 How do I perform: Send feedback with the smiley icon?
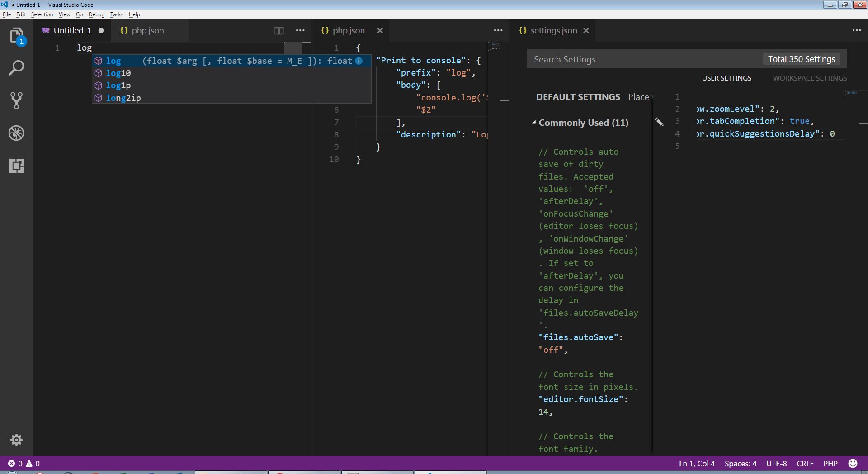point(853,464)
